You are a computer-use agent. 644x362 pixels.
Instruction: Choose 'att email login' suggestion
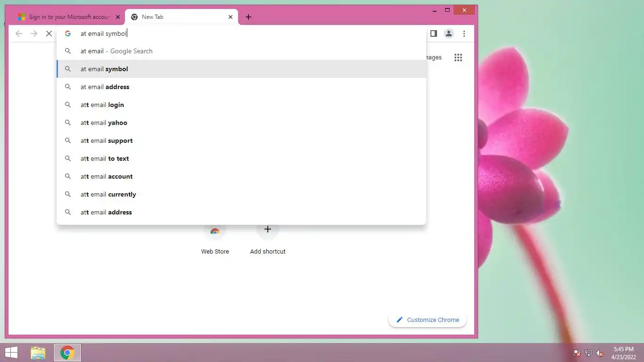click(x=241, y=105)
